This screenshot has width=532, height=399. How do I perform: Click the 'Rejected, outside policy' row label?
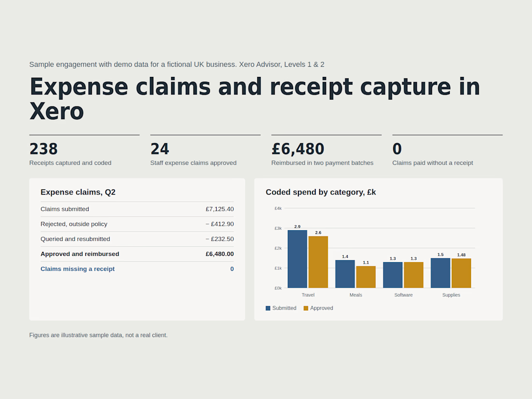click(x=74, y=224)
